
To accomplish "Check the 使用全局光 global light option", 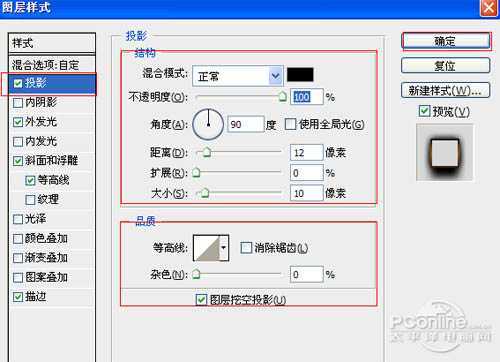I will point(290,124).
